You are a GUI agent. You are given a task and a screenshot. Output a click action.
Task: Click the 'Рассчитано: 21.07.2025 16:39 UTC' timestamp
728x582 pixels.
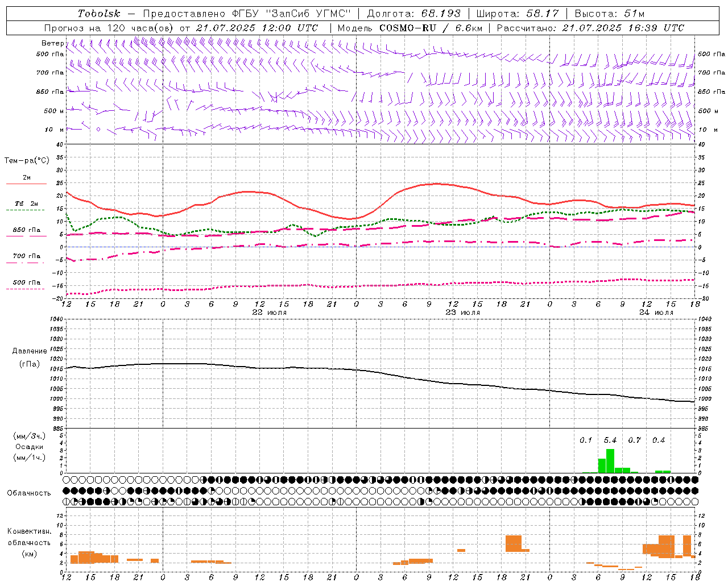590,28
